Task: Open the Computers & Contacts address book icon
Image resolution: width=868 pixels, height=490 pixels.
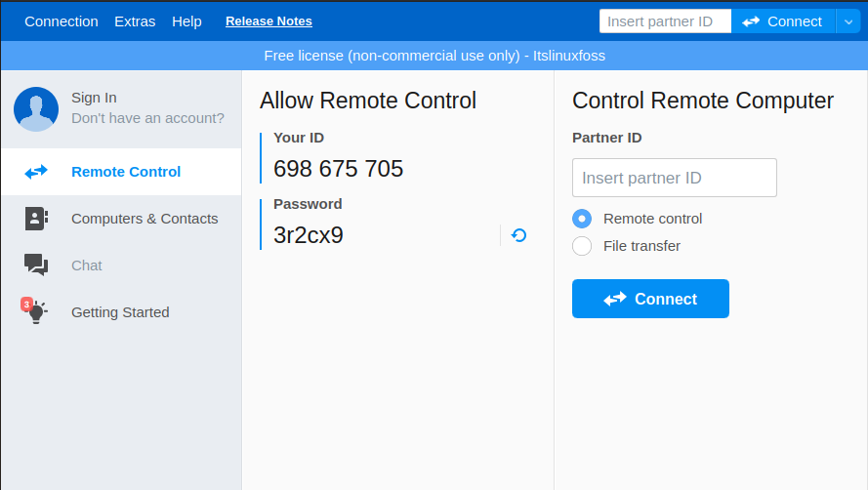Action: click(x=36, y=219)
